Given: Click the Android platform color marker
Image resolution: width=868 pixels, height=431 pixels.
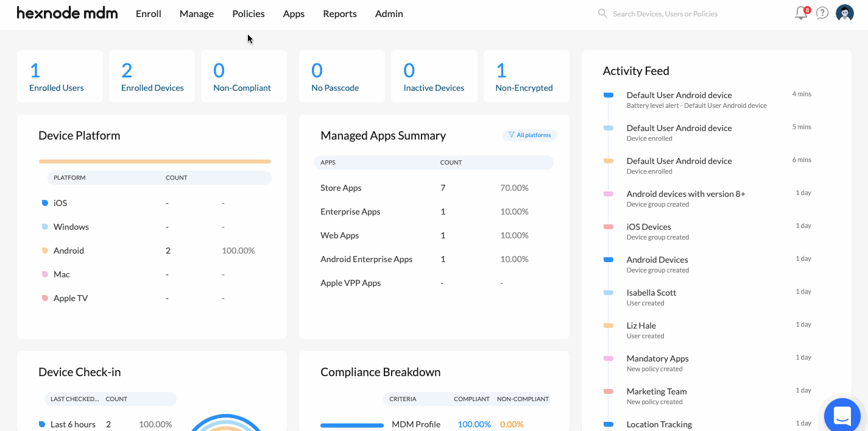Looking at the screenshot, I should pos(44,251).
